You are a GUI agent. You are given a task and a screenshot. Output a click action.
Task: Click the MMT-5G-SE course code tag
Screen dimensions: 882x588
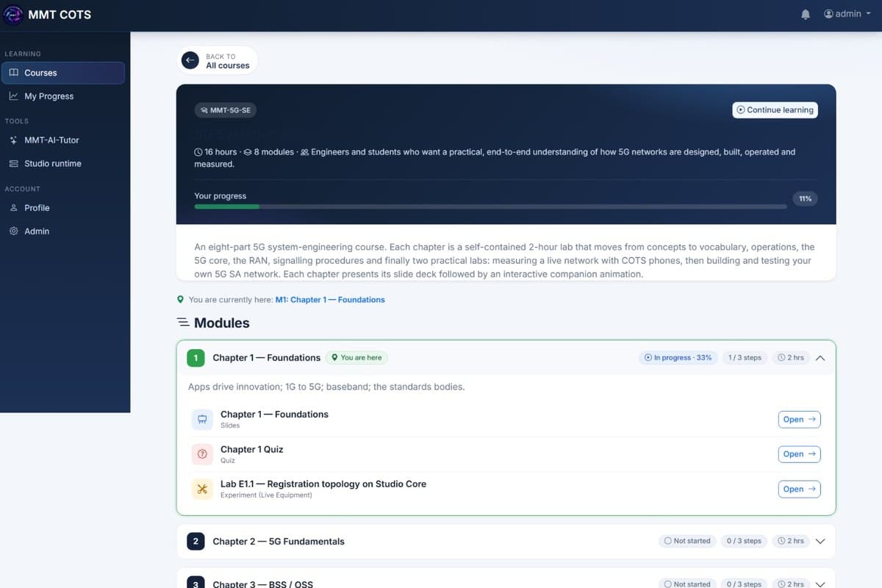click(x=226, y=110)
